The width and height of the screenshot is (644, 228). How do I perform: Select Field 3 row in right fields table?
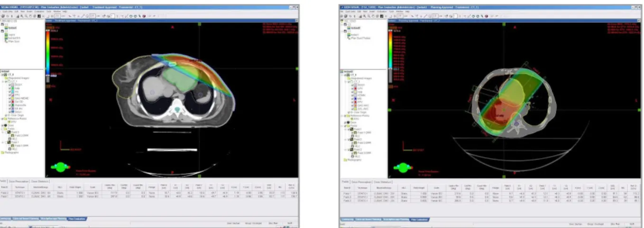[490, 201]
